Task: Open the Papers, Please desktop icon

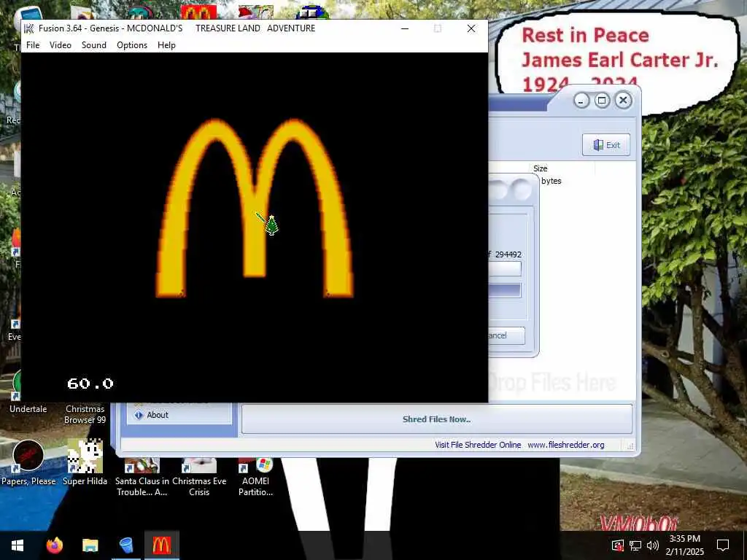Action: click(28, 463)
